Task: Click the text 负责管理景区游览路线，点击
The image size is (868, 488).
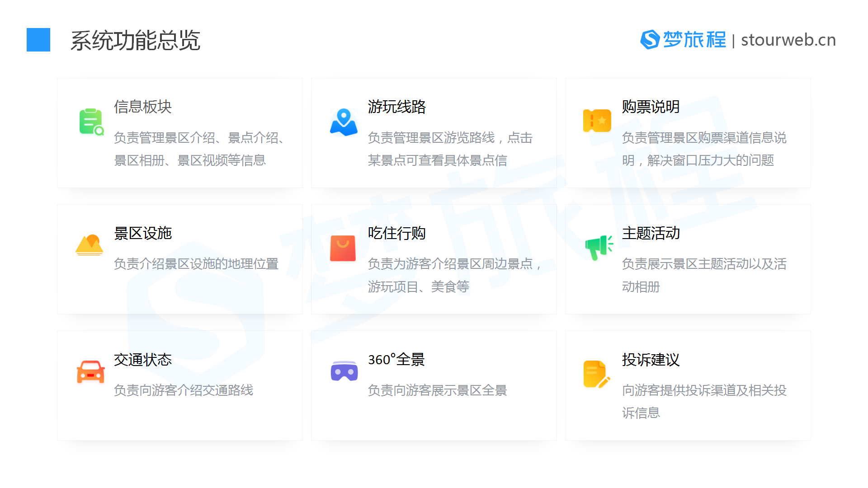Action: [x=450, y=138]
